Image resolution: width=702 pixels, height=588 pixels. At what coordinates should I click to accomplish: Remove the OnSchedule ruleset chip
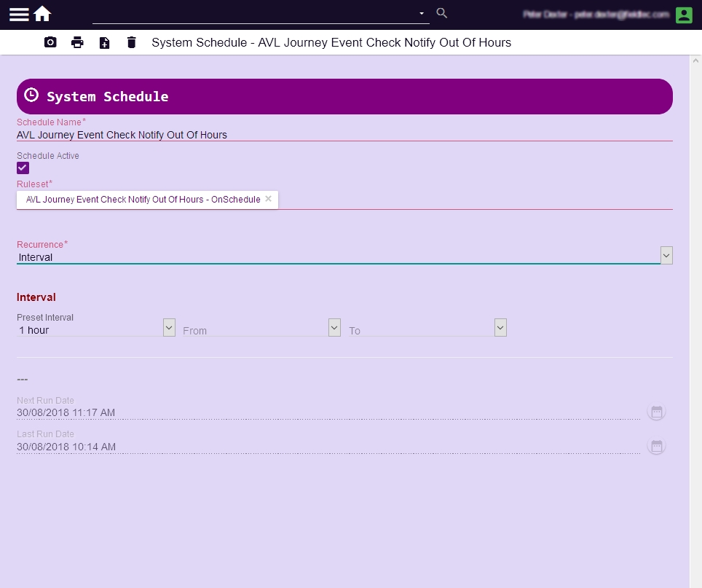268,198
